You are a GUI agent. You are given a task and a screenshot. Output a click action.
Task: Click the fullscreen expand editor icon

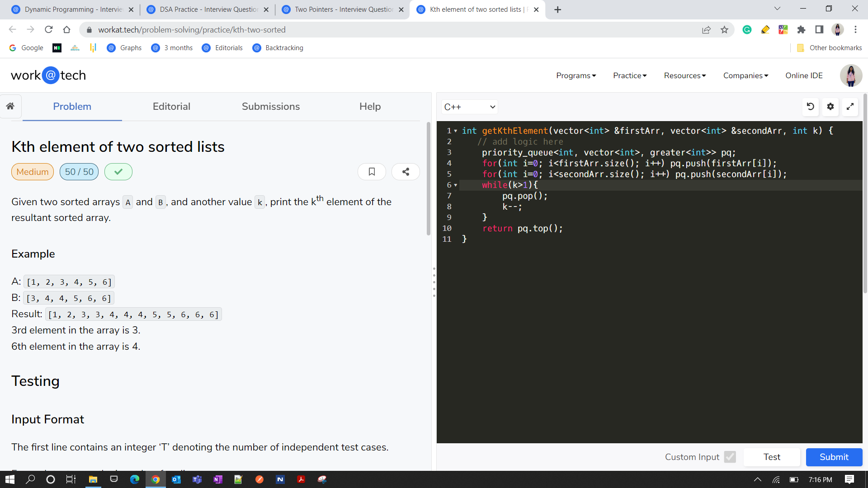click(x=851, y=107)
